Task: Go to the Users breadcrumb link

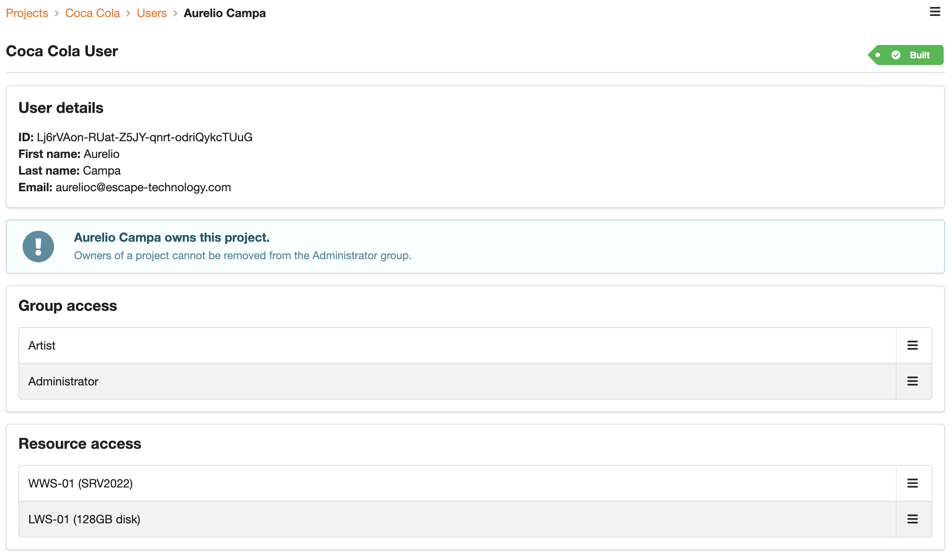Action: pos(152,13)
